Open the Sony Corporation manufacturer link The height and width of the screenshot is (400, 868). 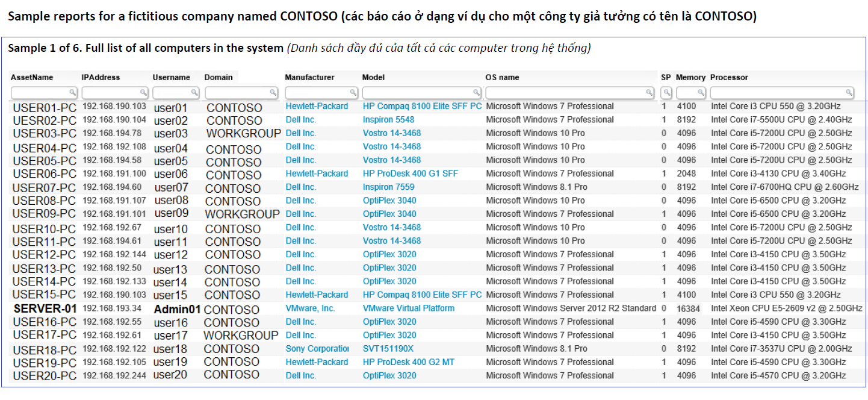[317, 348]
